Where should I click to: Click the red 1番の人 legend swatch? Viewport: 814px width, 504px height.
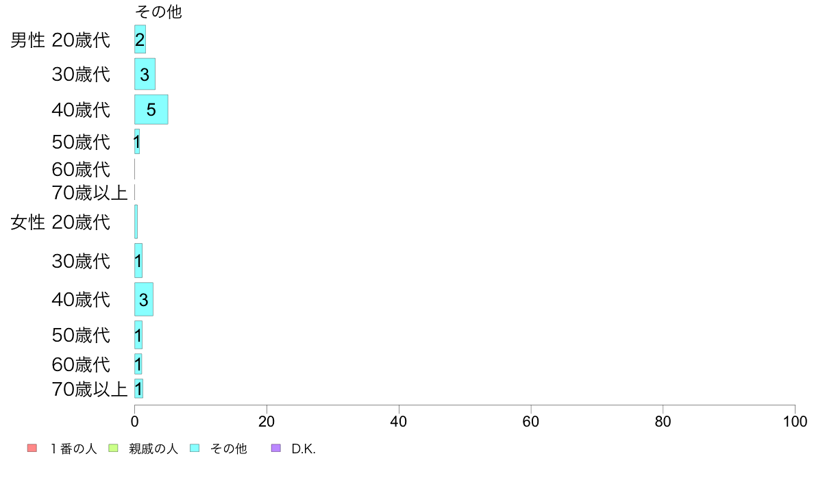[x=32, y=448]
